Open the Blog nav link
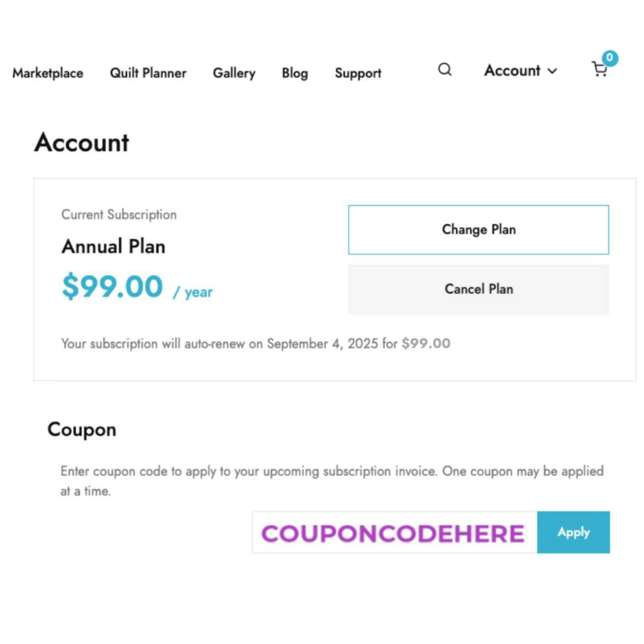Screen dimensions: 644x644 point(295,73)
